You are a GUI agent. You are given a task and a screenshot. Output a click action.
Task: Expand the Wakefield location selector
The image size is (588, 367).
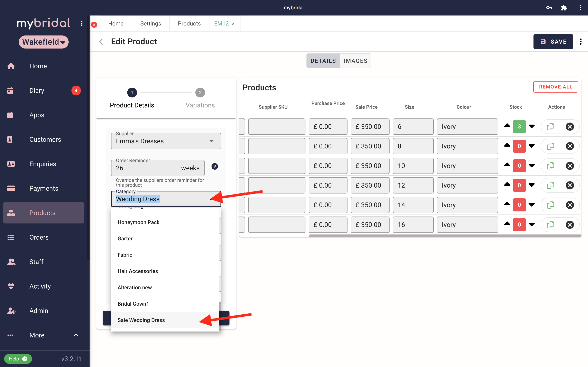(x=43, y=42)
